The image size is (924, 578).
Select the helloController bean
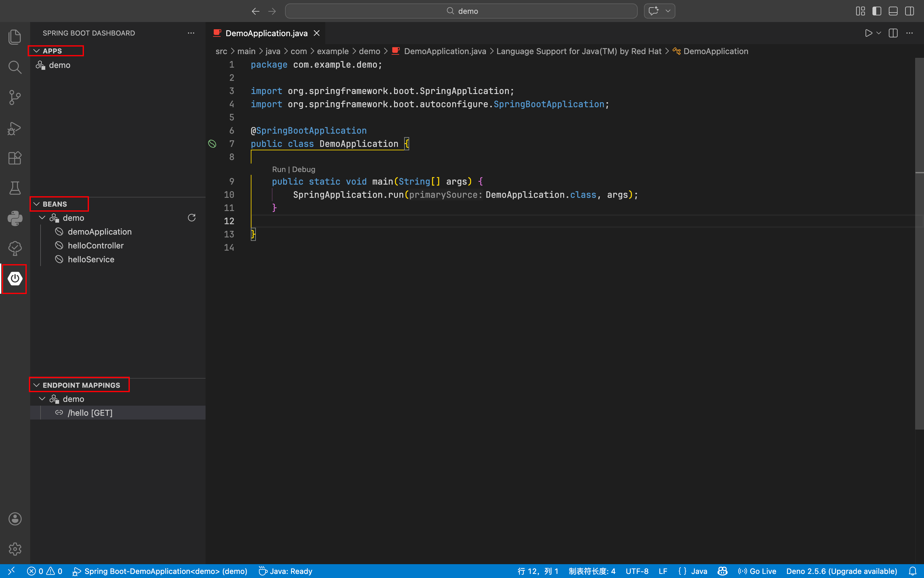pyautogui.click(x=118, y=245)
